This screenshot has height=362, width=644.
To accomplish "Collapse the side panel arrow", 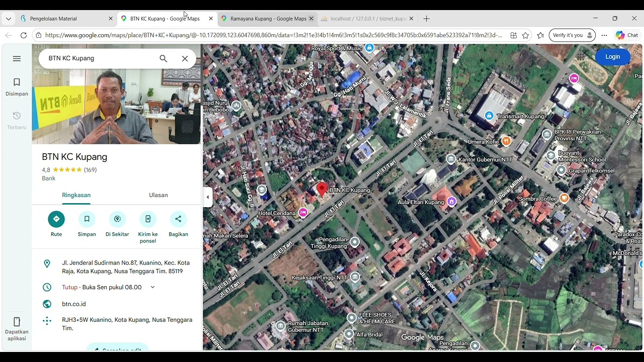I will click(x=208, y=197).
